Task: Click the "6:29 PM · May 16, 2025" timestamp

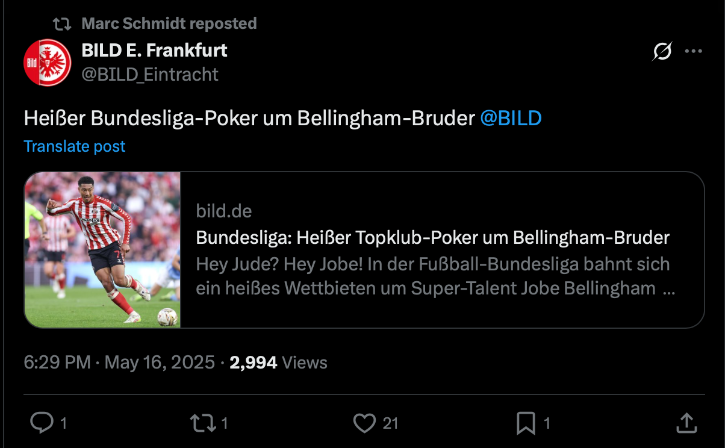Action: pyautogui.click(x=119, y=362)
